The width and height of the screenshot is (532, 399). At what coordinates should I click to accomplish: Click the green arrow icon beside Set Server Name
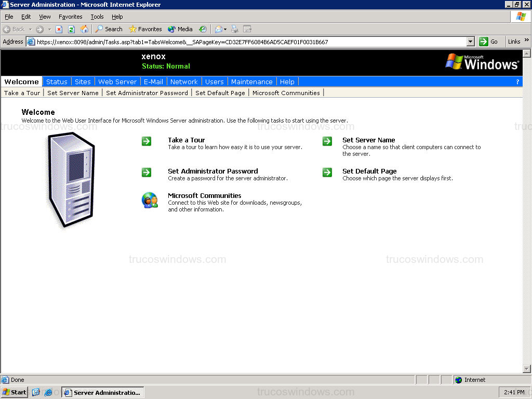(327, 141)
